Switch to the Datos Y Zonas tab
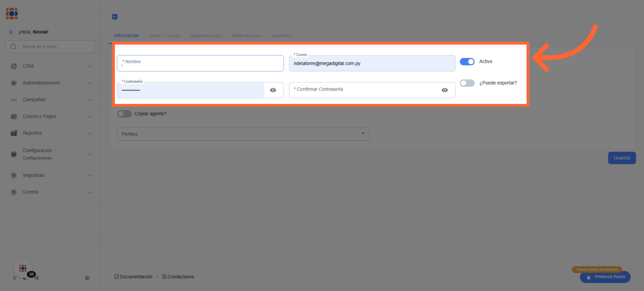Viewport: 644px width, 291px height. click(x=164, y=36)
